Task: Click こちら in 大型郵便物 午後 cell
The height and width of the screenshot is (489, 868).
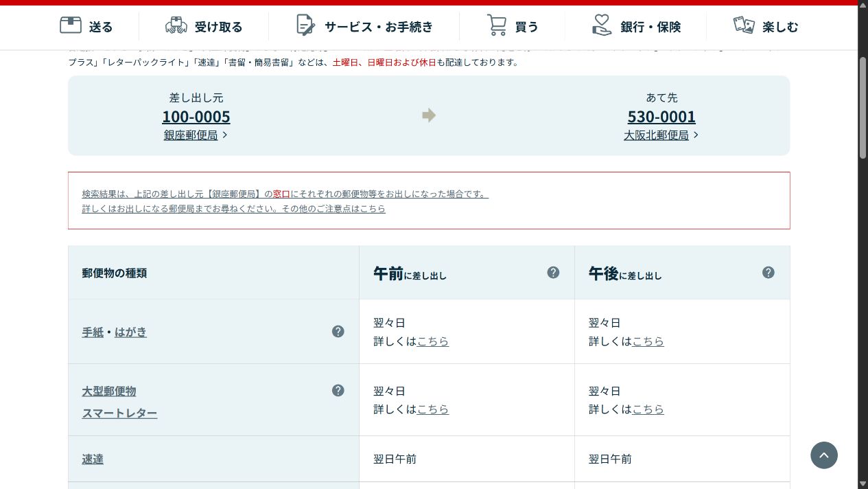Action: [648, 409]
